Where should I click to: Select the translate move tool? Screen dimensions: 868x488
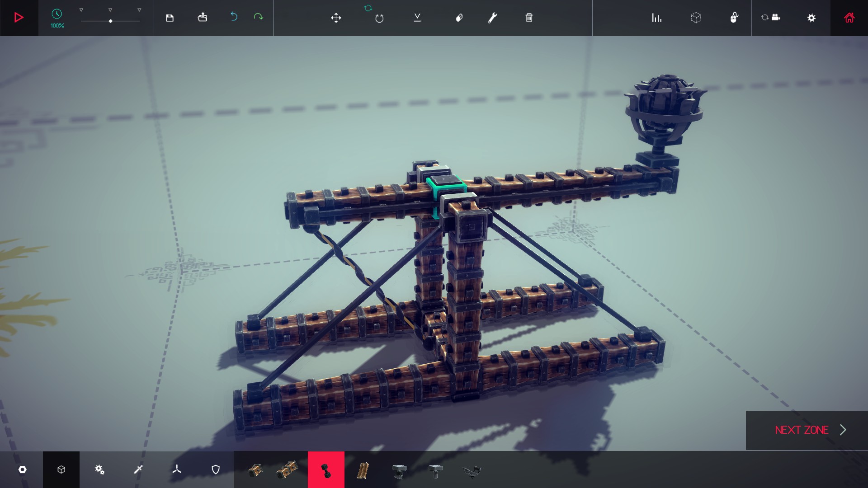(336, 18)
